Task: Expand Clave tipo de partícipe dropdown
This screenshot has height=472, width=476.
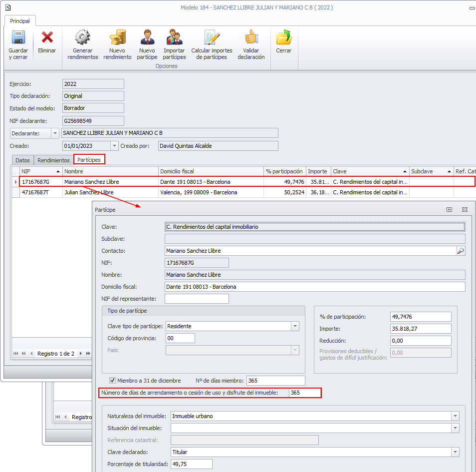Action: tap(295, 326)
